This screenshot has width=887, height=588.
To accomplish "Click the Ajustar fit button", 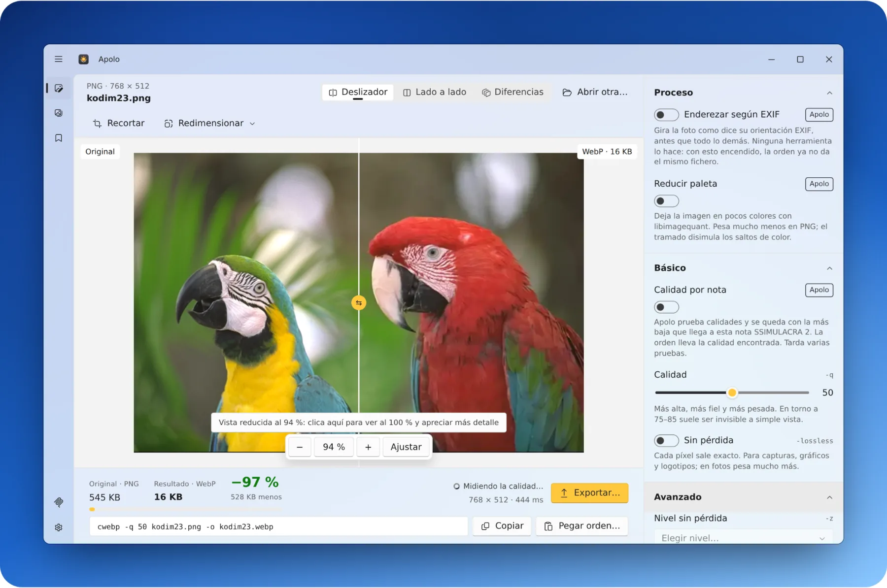I will tap(406, 447).
